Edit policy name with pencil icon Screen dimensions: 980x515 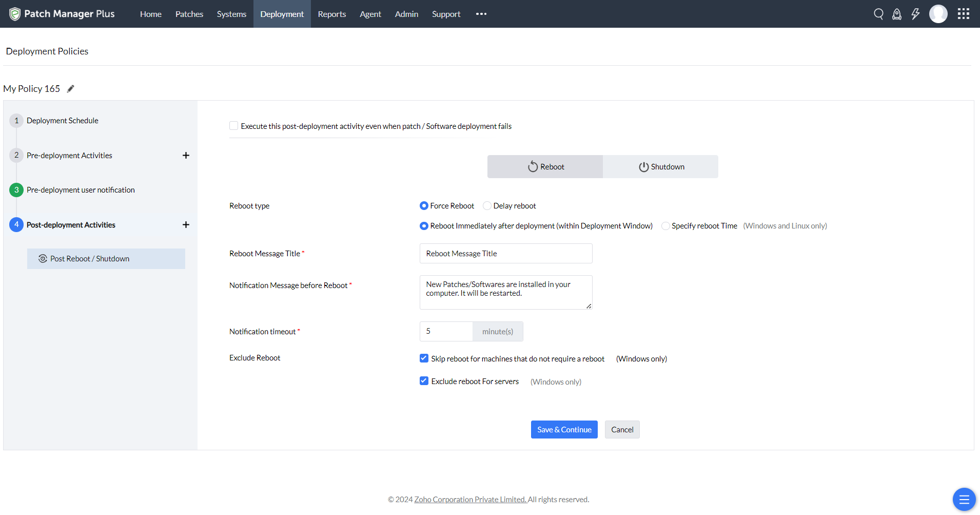point(71,89)
